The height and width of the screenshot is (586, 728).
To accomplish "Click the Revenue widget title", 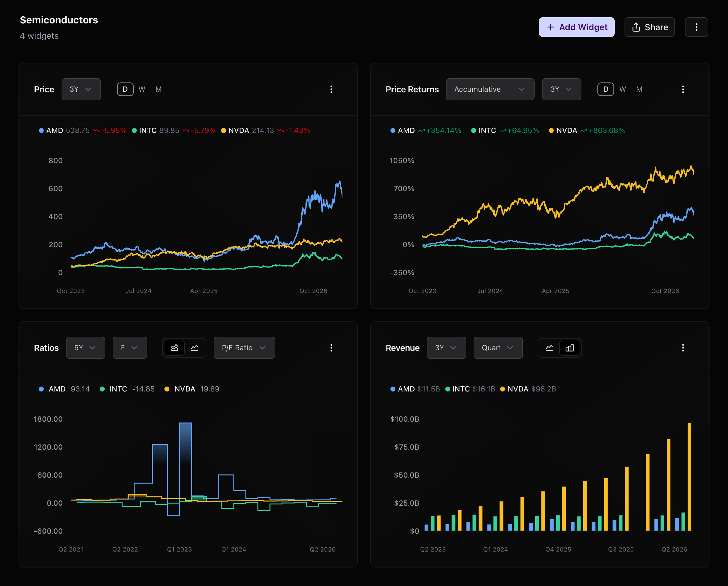I will point(402,348).
